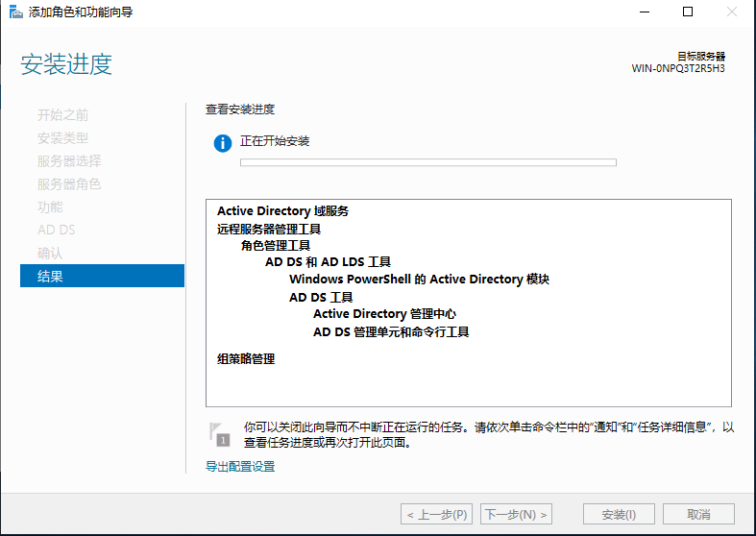This screenshot has height=536, width=756.
Task: Click the 安装(I) button
Action: (619, 514)
